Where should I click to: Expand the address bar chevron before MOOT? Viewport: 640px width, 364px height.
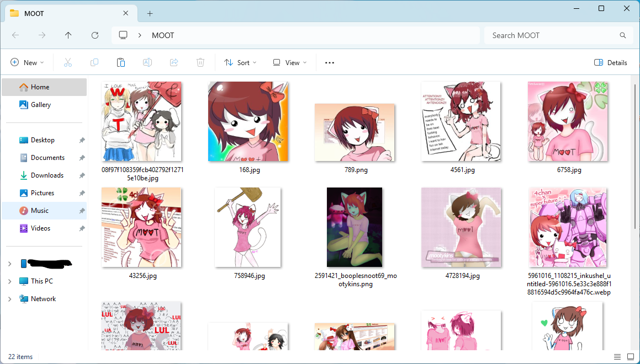point(140,35)
